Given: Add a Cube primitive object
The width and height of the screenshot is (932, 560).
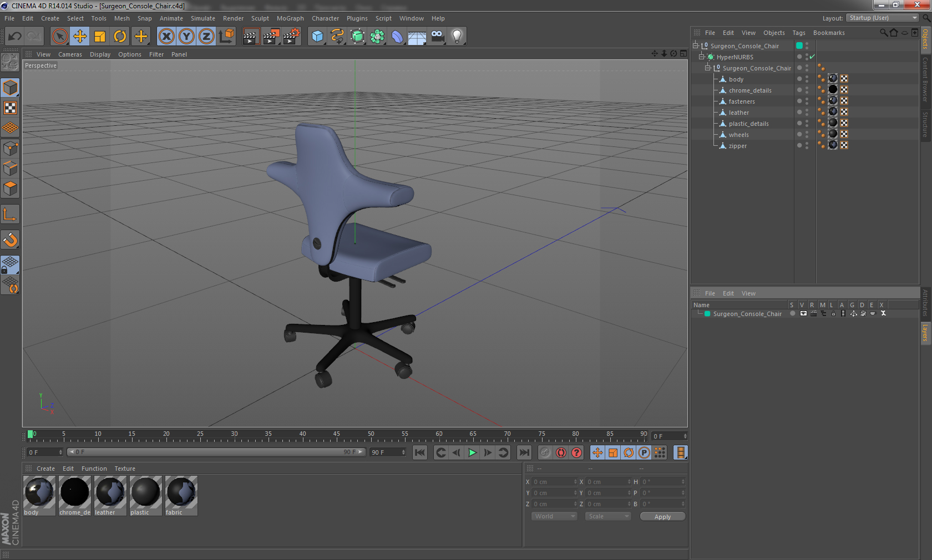Looking at the screenshot, I should [317, 37].
